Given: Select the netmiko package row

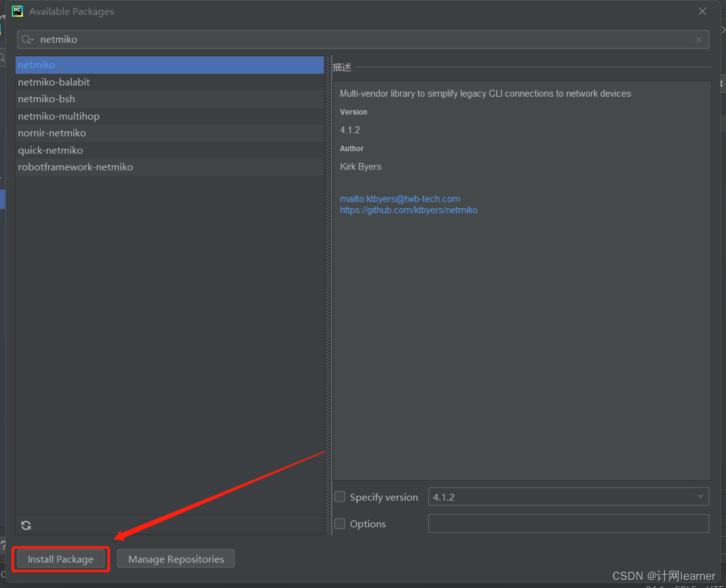Looking at the screenshot, I should [x=170, y=65].
